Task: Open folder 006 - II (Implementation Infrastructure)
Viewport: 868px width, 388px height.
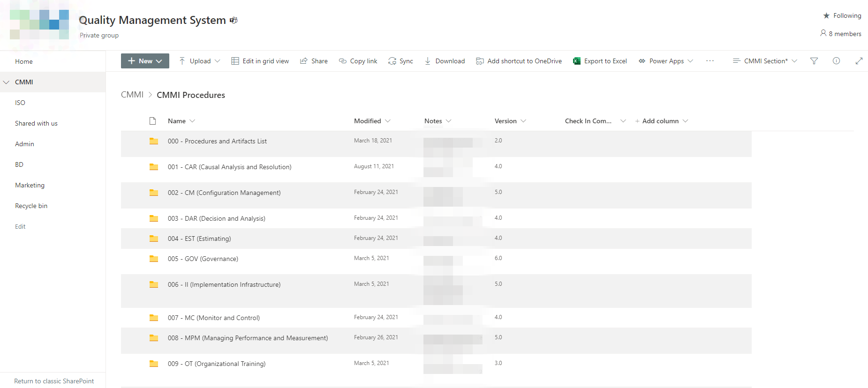Action: [x=224, y=284]
